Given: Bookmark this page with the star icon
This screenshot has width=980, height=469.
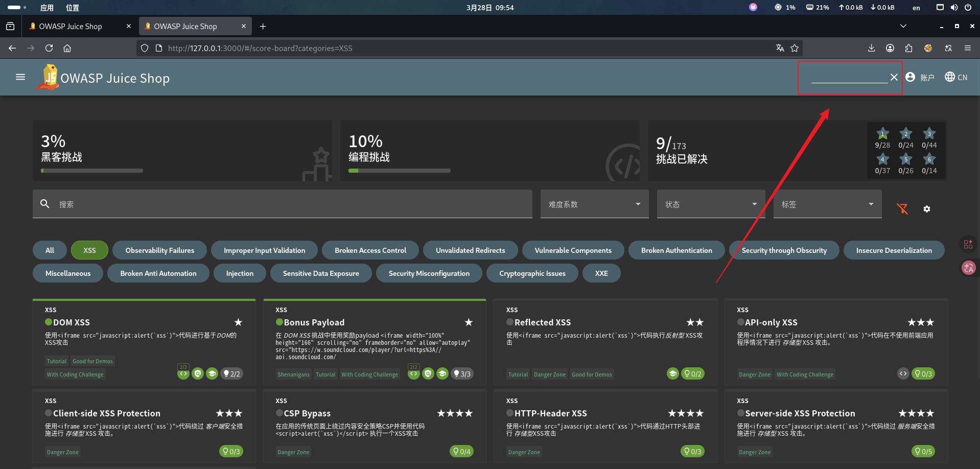Looking at the screenshot, I should [x=795, y=48].
